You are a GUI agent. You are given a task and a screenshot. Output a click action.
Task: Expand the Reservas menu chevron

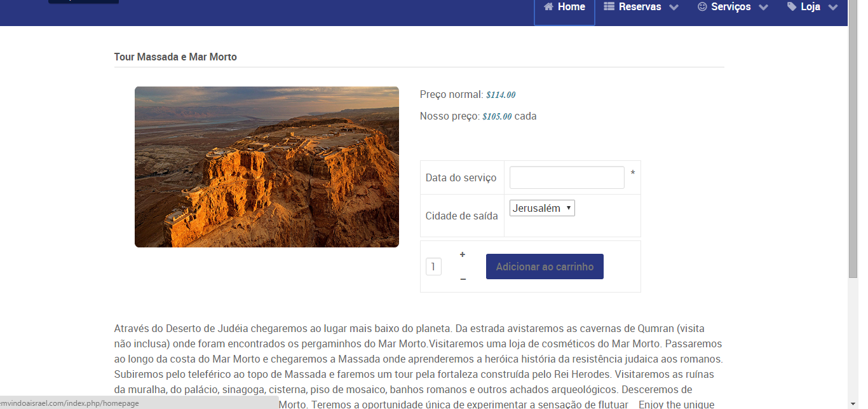674,8
